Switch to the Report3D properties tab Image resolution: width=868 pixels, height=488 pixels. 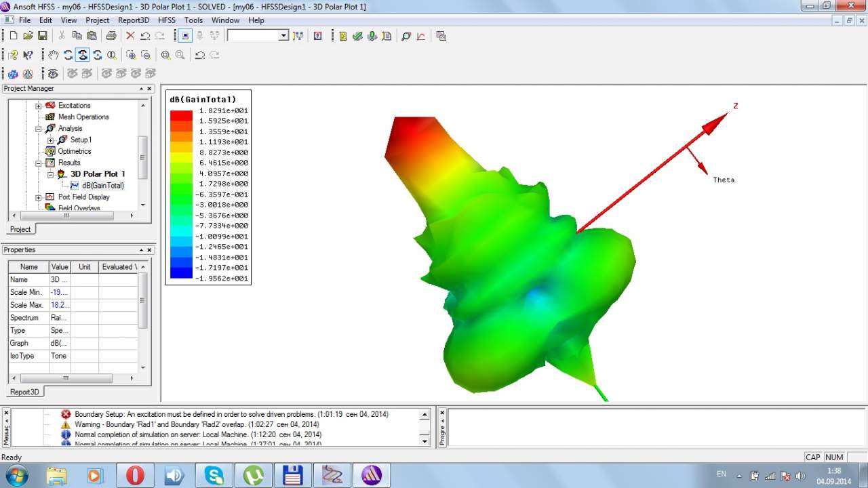pyautogui.click(x=25, y=392)
